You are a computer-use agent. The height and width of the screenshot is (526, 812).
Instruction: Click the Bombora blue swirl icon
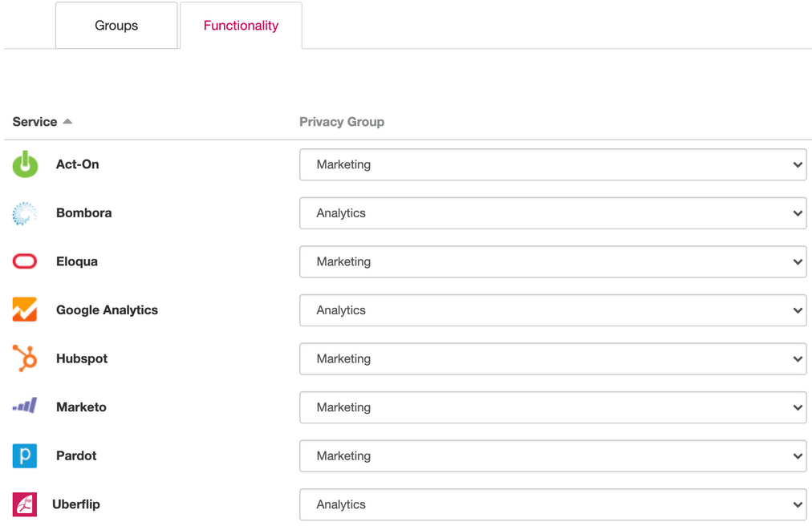click(x=25, y=213)
